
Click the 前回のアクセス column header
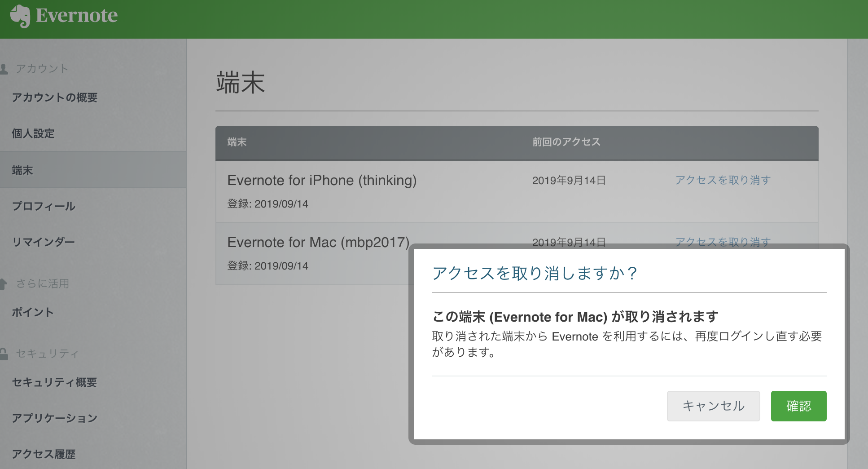pyautogui.click(x=566, y=142)
